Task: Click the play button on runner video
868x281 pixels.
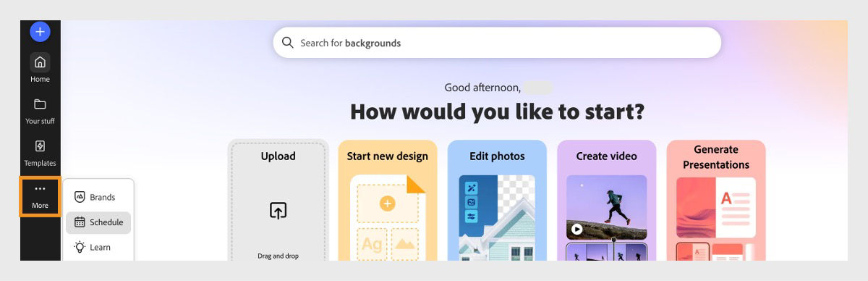Action: 576,230
